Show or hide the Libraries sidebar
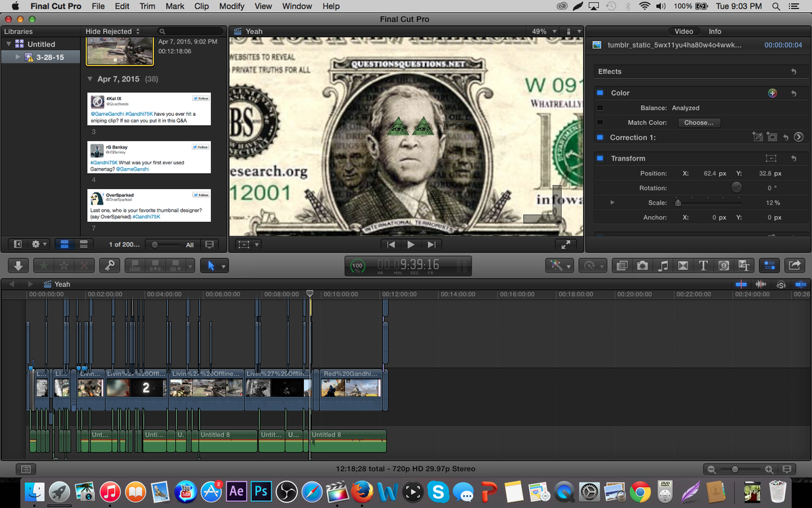Viewport: 812px width, 508px height. [18, 245]
